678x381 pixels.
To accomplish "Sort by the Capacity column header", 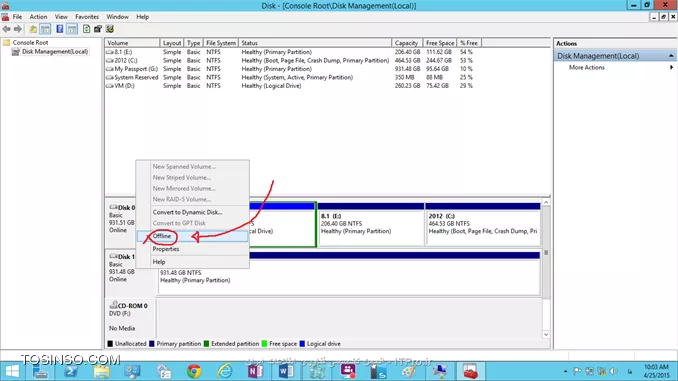I will click(406, 43).
